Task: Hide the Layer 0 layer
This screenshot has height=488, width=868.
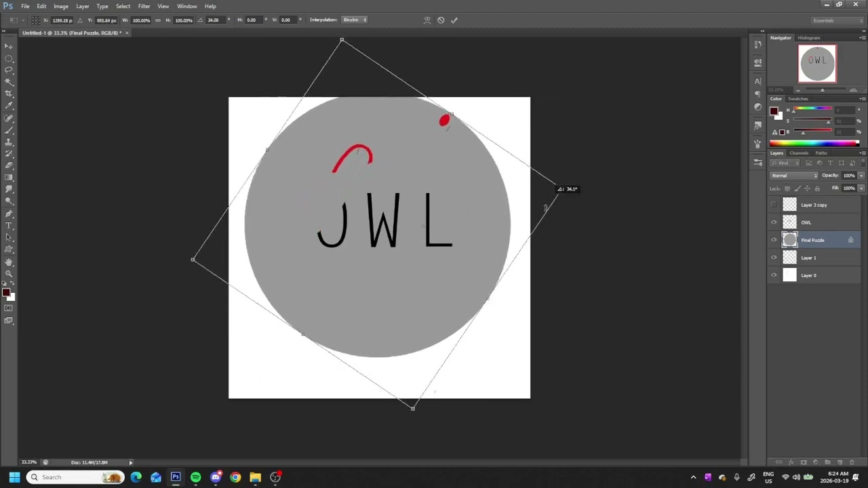Action: pyautogui.click(x=774, y=275)
